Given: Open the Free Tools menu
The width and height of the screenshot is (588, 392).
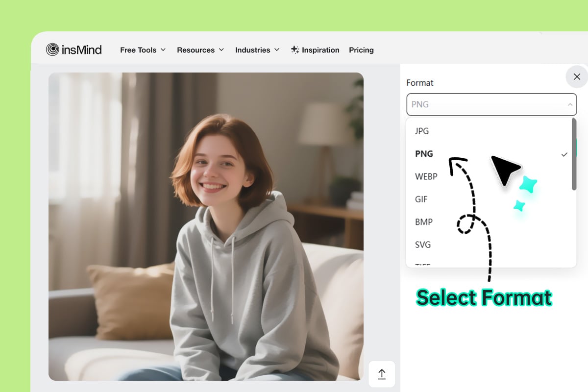Looking at the screenshot, I should (x=143, y=50).
